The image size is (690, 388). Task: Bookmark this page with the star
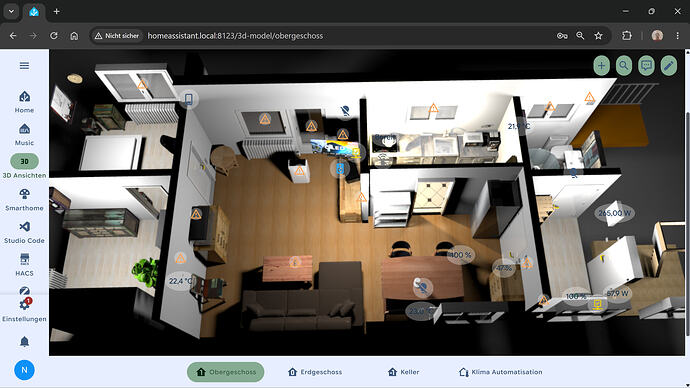point(598,36)
